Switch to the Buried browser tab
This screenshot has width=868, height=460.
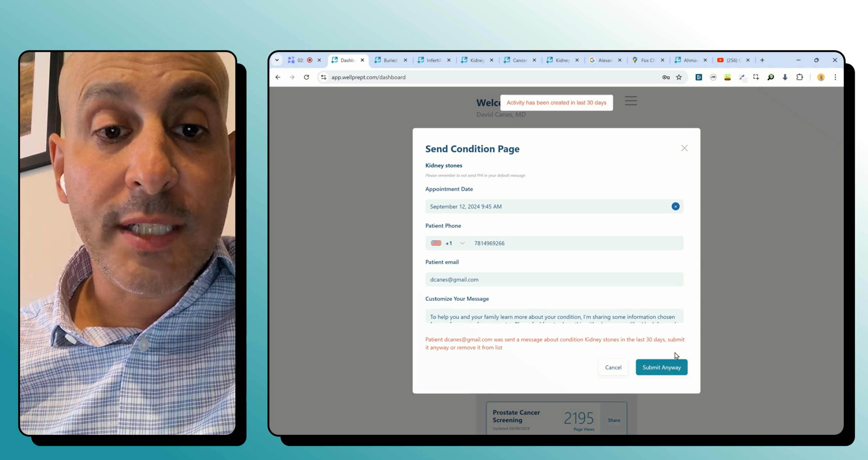point(390,60)
